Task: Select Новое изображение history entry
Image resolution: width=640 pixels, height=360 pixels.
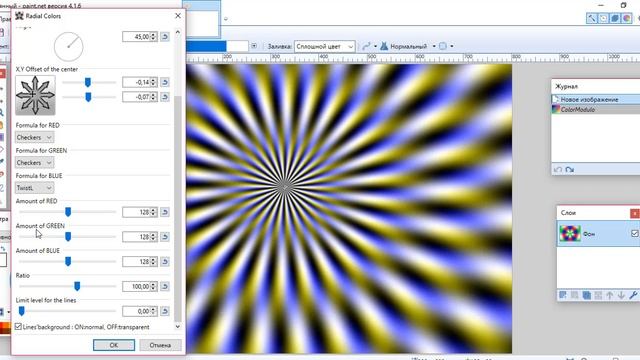Action: [596, 99]
